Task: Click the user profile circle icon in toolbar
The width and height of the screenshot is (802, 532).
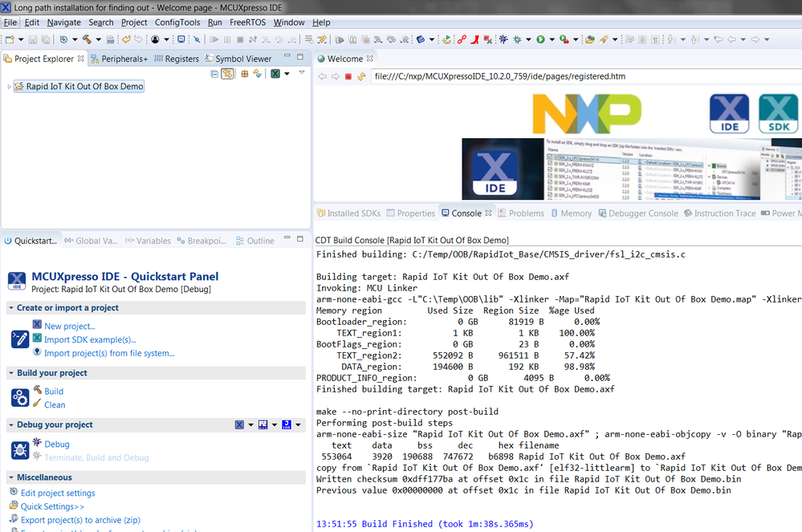Action: tap(155, 39)
